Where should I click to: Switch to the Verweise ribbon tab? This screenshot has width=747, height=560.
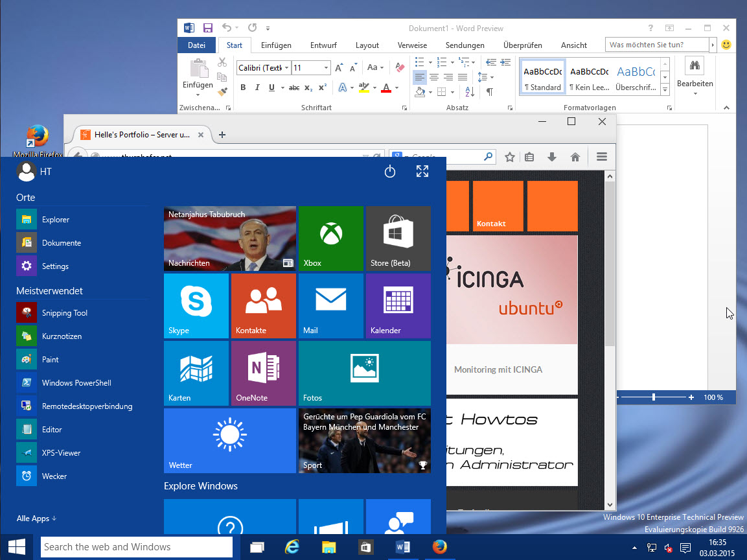[x=412, y=45]
